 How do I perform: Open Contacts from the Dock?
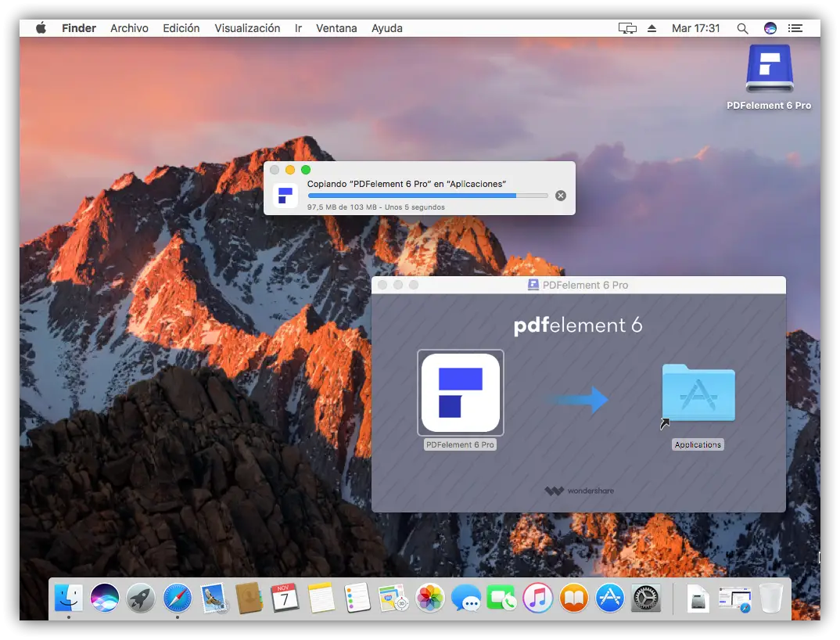(x=249, y=598)
